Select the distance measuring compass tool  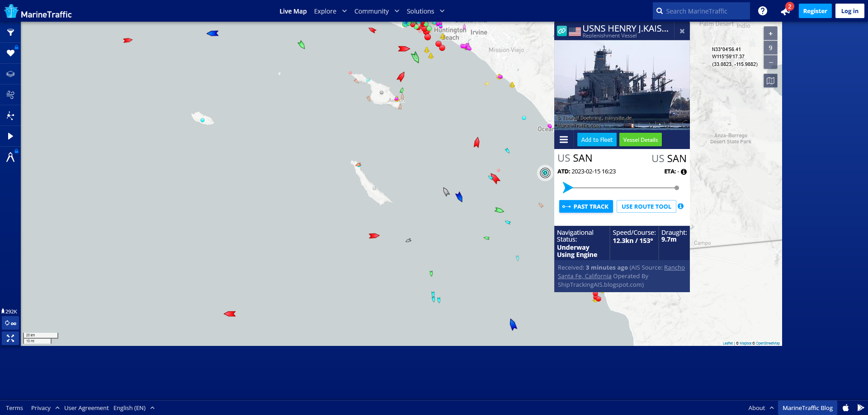click(10, 157)
